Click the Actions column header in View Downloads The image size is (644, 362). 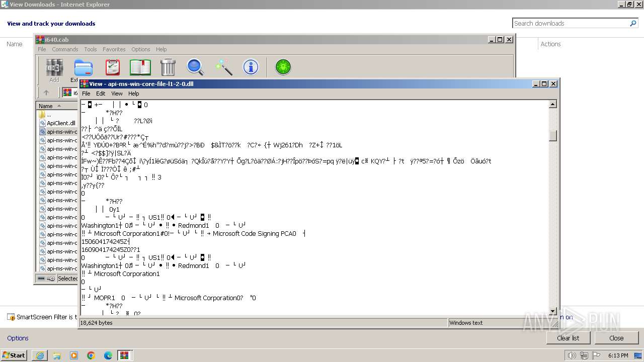[x=550, y=44]
